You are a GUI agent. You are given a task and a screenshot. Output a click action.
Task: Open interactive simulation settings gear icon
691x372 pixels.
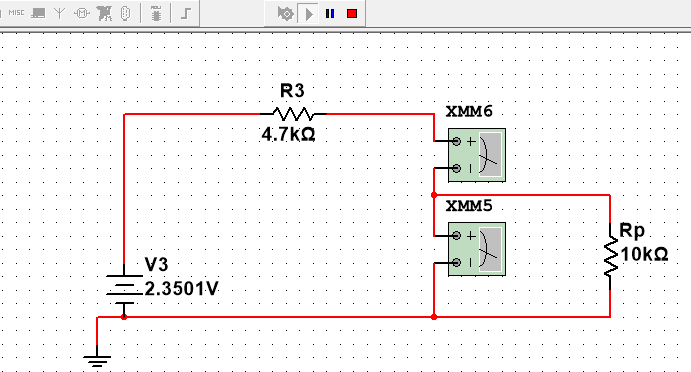pos(286,14)
